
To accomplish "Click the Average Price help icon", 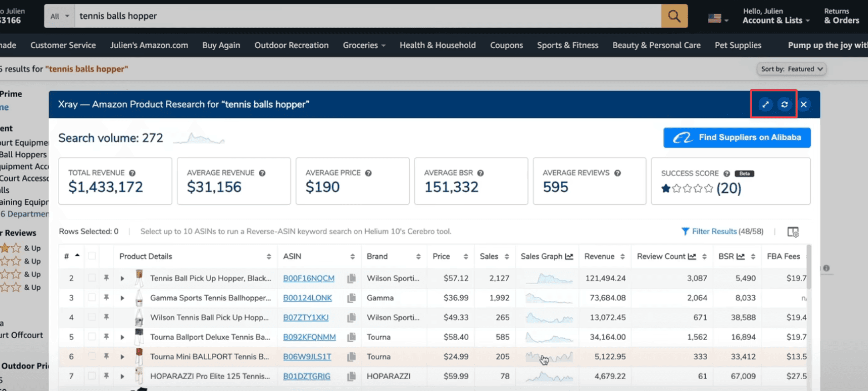I will click(x=368, y=173).
